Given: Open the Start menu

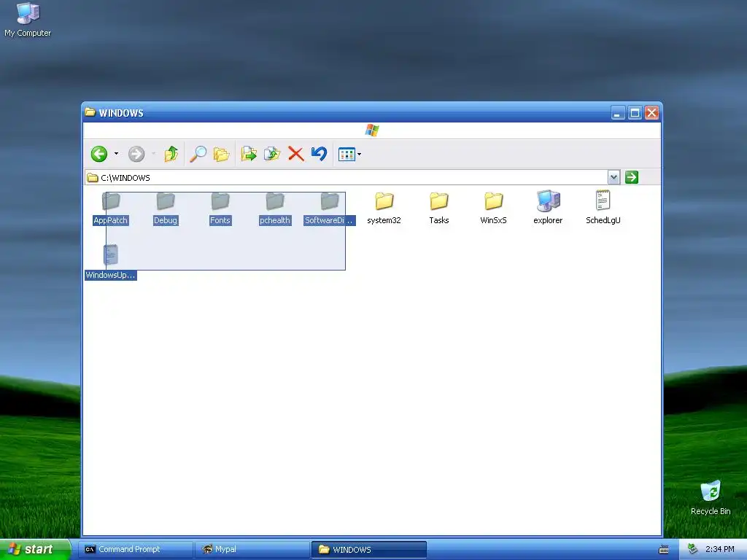Looking at the screenshot, I should 35,550.
